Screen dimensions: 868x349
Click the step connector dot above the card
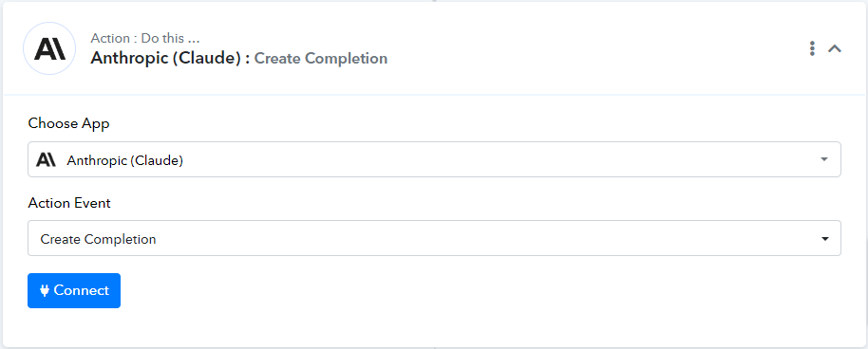434,1
